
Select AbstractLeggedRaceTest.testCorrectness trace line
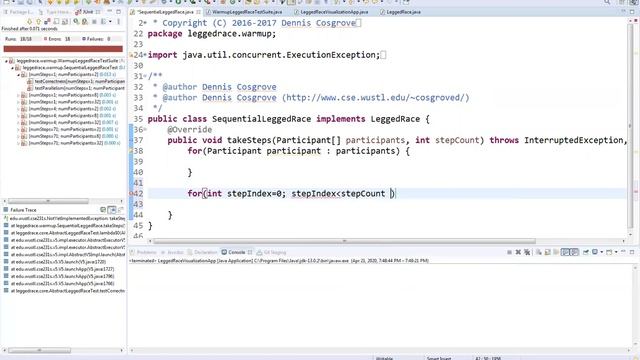point(64,291)
